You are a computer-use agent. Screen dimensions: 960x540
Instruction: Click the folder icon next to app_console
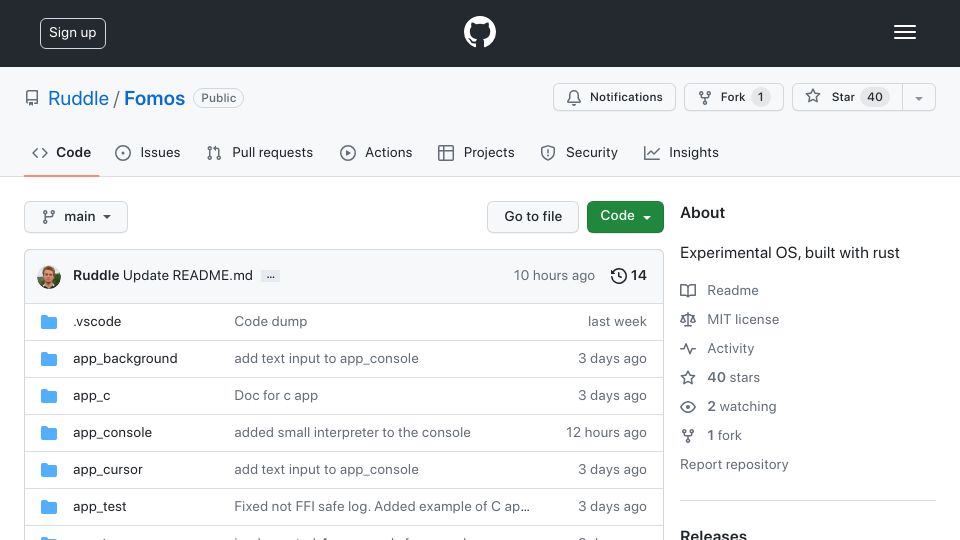pos(49,433)
